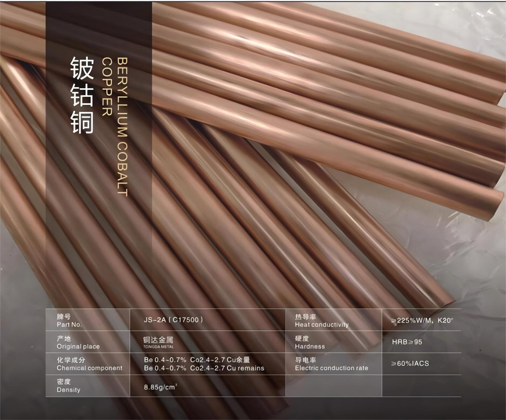Image resolution: width=506 pixels, height=420 pixels.
Task: Click the Electric conduction rate label
Action: pos(331,368)
